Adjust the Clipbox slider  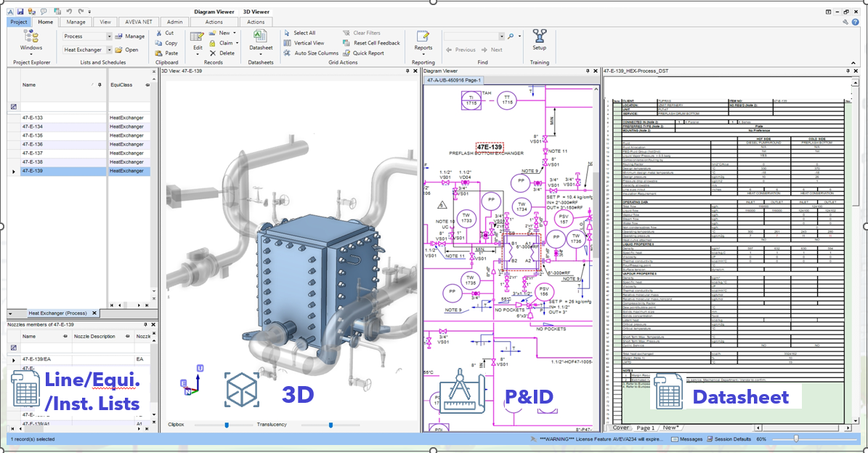227,425
